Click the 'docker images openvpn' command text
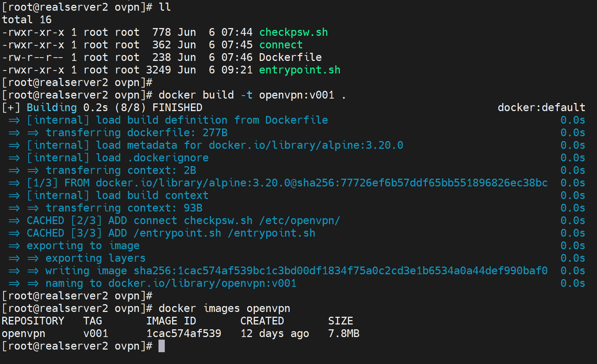The image size is (597, 364). click(x=224, y=309)
